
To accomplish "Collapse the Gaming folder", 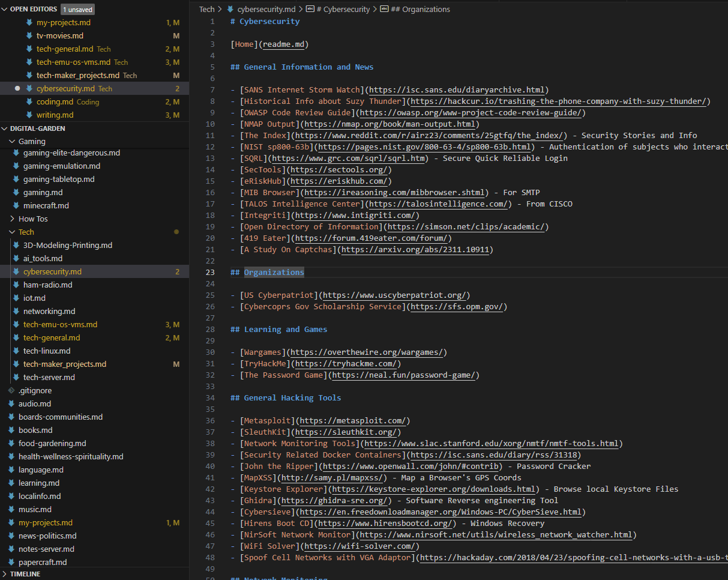I will click(x=13, y=141).
